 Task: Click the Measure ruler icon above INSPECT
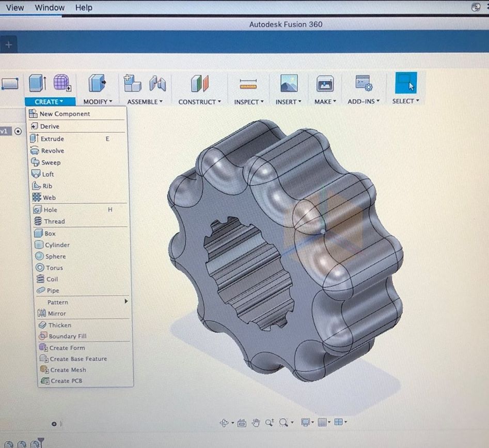[248, 84]
